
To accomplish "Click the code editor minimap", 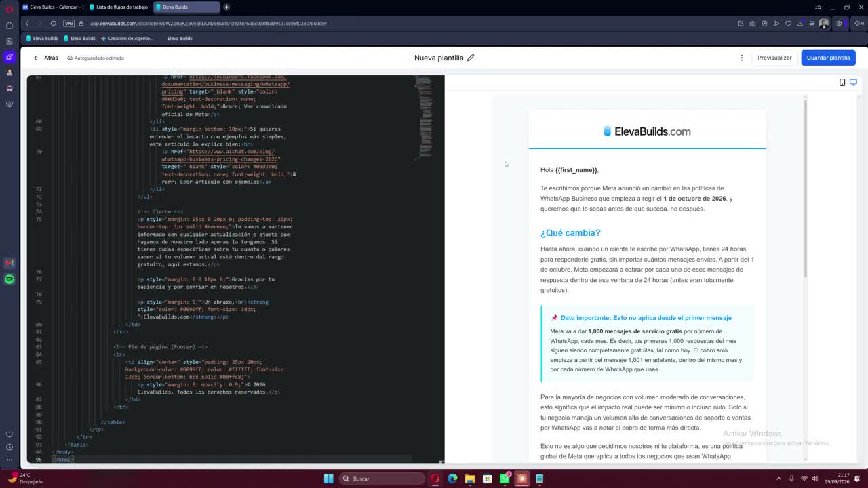I will point(424,115).
